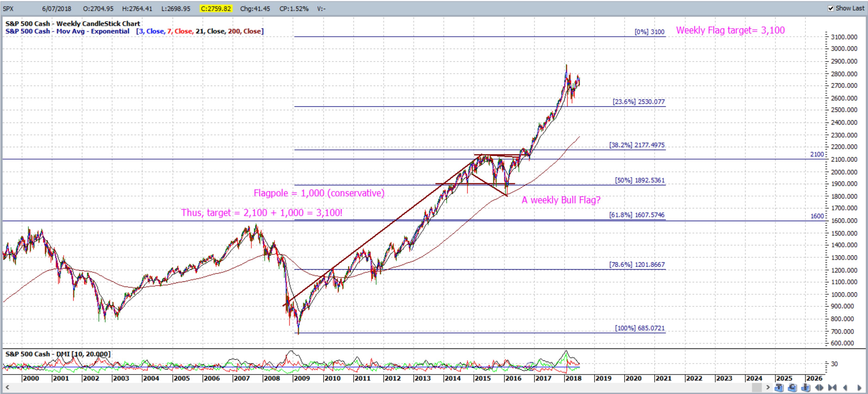868x394 pixels.
Task: Click the 1600 horizontal line label
Action: click(x=817, y=216)
